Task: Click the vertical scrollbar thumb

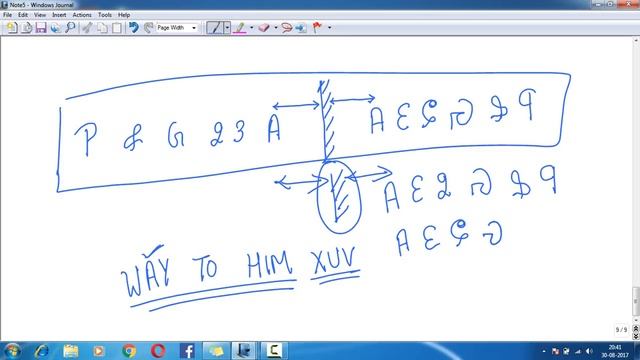Action: tap(636, 301)
